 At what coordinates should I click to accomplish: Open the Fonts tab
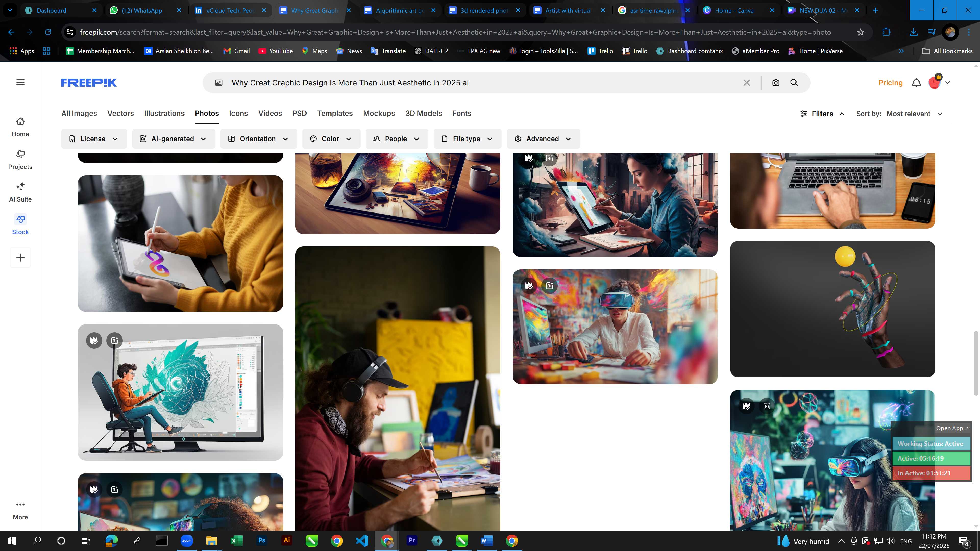pyautogui.click(x=462, y=113)
